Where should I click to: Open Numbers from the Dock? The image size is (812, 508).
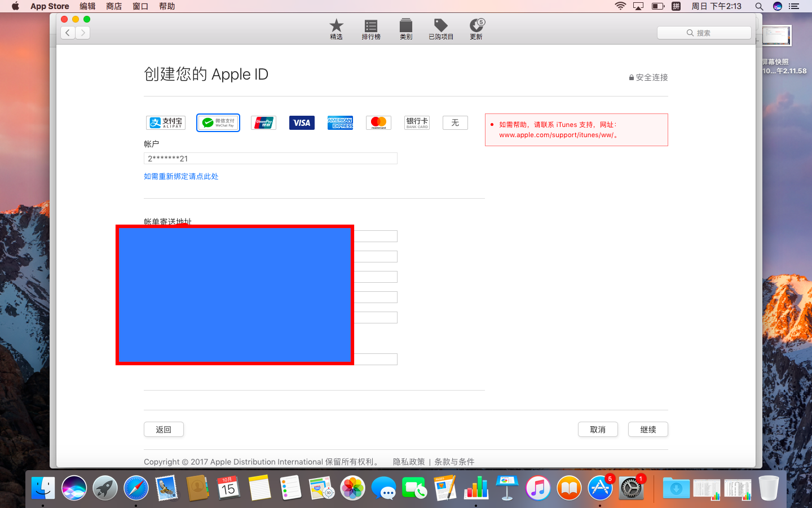tap(476, 488)
